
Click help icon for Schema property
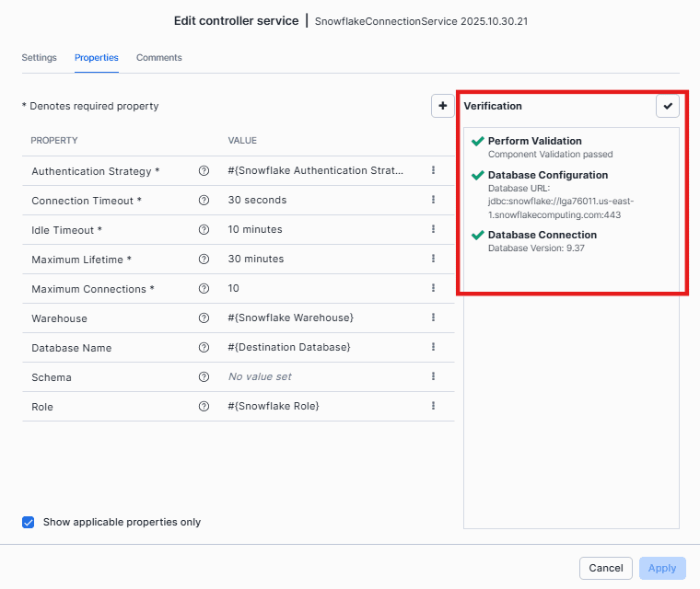[204, 377]
